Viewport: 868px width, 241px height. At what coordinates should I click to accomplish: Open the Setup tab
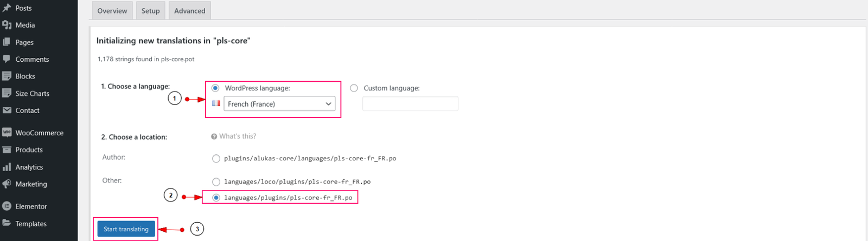coord(150,11)
